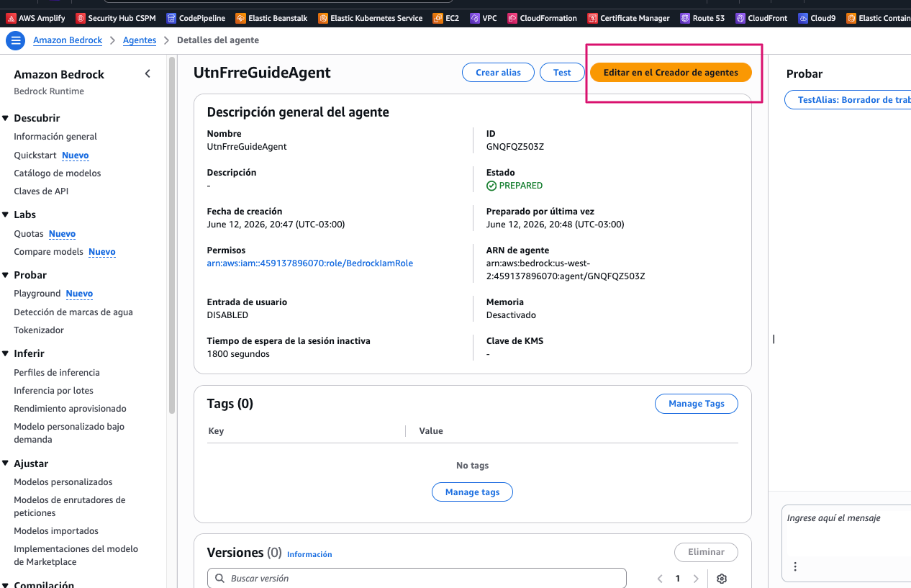Open Rendimiento aprovisionado
The image size is (911, 588).
pyautogui.click(x=70, y=408)
